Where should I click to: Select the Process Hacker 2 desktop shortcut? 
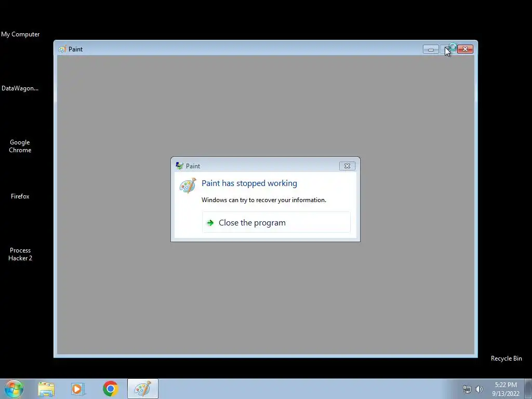click(20, 254)
